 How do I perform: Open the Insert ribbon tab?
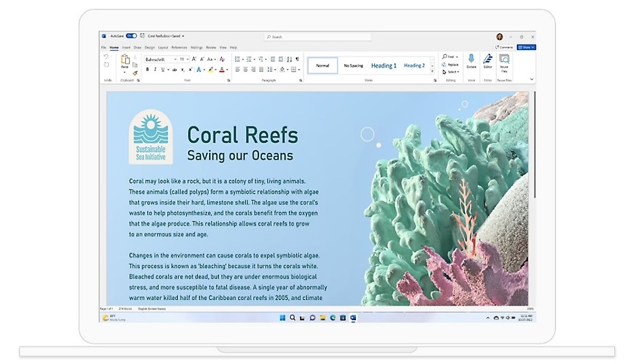click(126, 47)
